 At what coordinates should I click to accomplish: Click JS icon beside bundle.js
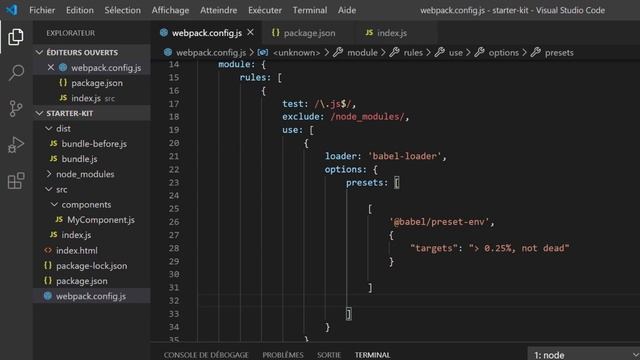coord(53,159)
